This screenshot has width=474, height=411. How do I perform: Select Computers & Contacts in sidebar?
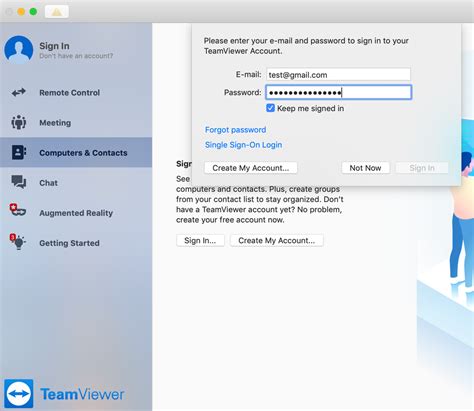tap(76, 152)
